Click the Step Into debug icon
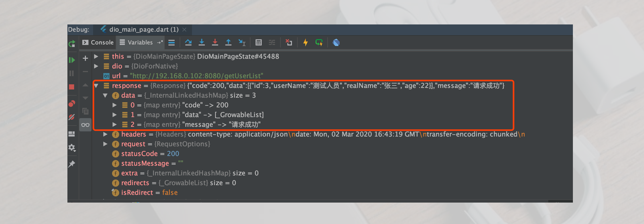The image size is (644, 224). (202, 43)
